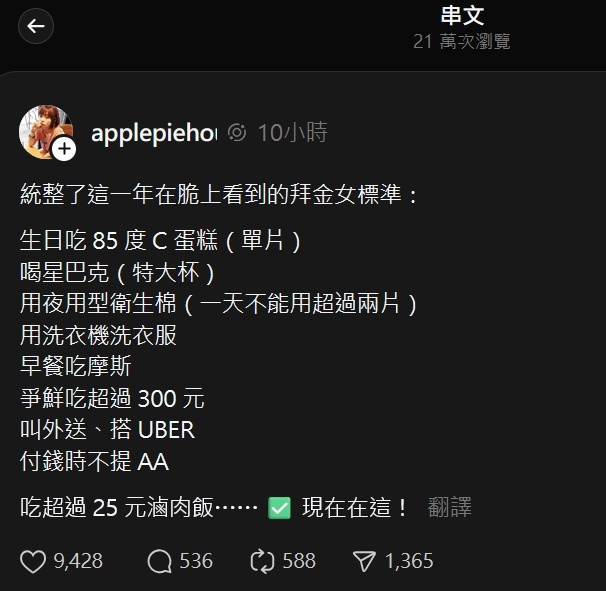This screenshot has width=606, height=591.
Task: Go back using the arrow button
Action: (x=36, y=26)
